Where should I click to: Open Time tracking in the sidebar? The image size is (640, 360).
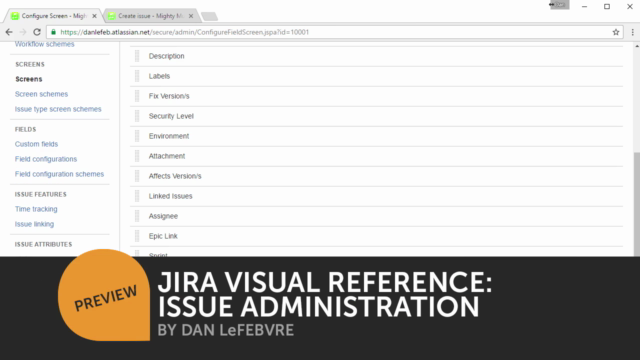point(36,209)
